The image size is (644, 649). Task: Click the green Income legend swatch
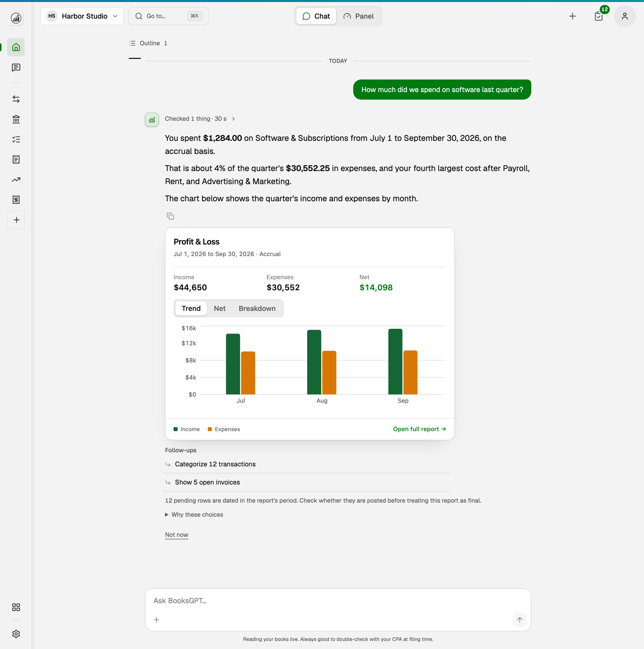[x=176, y=429]
